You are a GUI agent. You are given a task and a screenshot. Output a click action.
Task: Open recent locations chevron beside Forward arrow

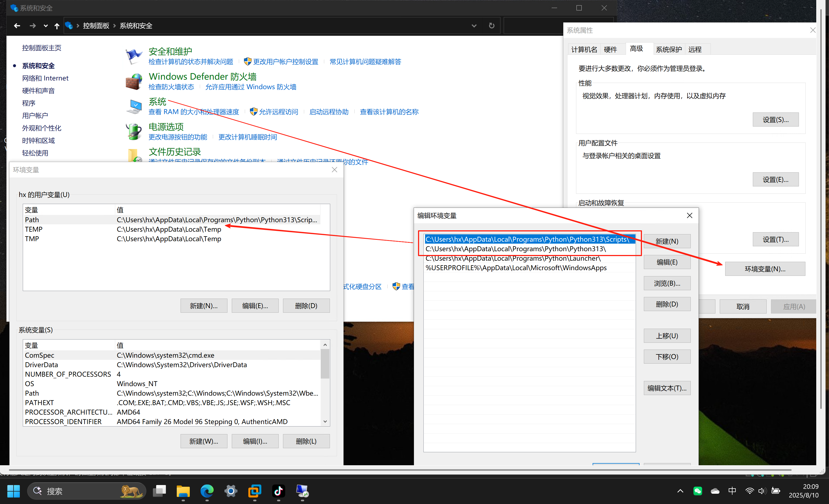click(46, 25)
